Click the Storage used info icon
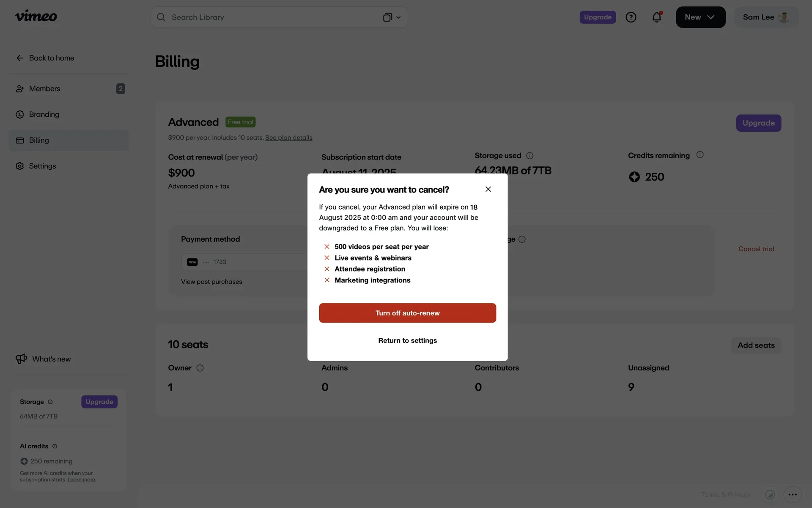This screenshot has height=508, width=812. coord(529,156)
